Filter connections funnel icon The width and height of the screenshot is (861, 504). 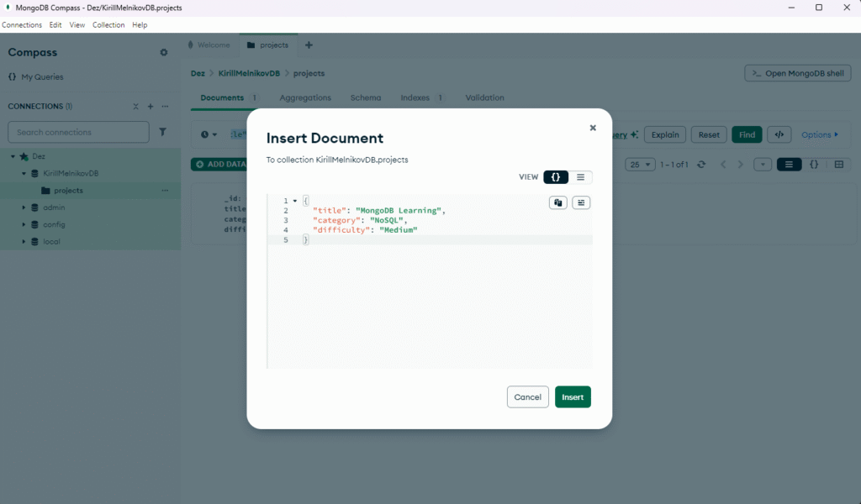pos(162,132)
